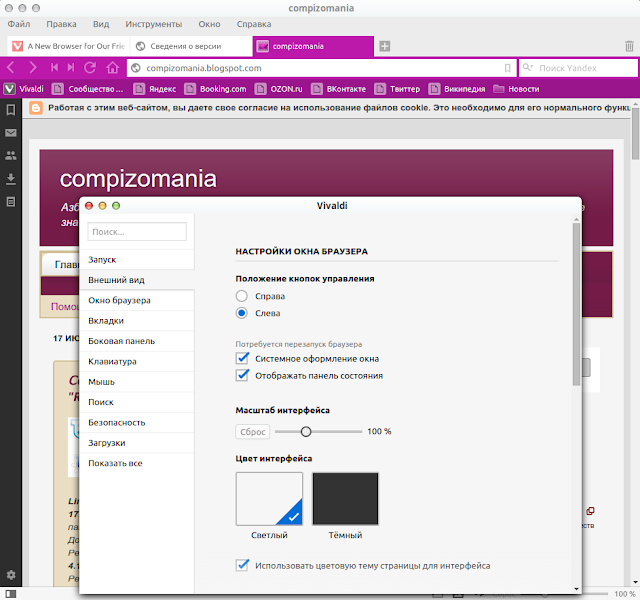Click the settings dialog vertical scrollbar
This screenshot has width=640, height=600.
tap(576, 304)
